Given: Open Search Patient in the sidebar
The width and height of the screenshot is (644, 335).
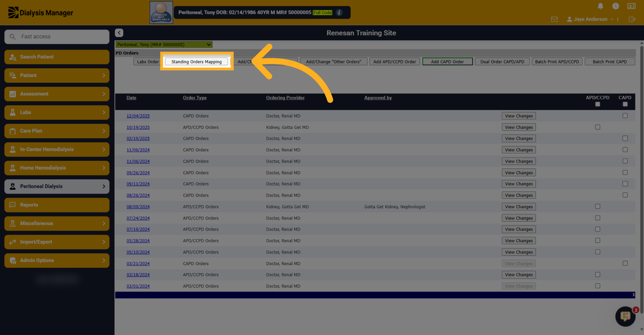Looking at the screenshot, I should point(57,57).
